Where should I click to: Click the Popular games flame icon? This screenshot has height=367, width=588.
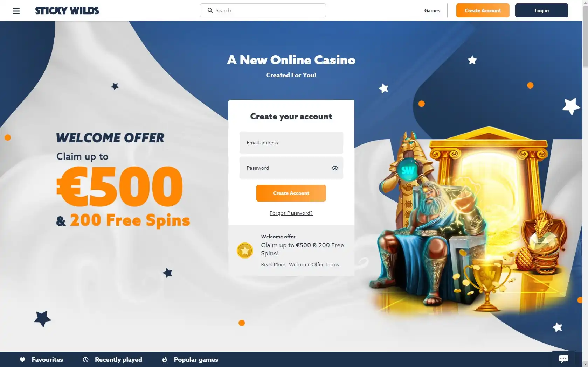[x=165, y=360]
